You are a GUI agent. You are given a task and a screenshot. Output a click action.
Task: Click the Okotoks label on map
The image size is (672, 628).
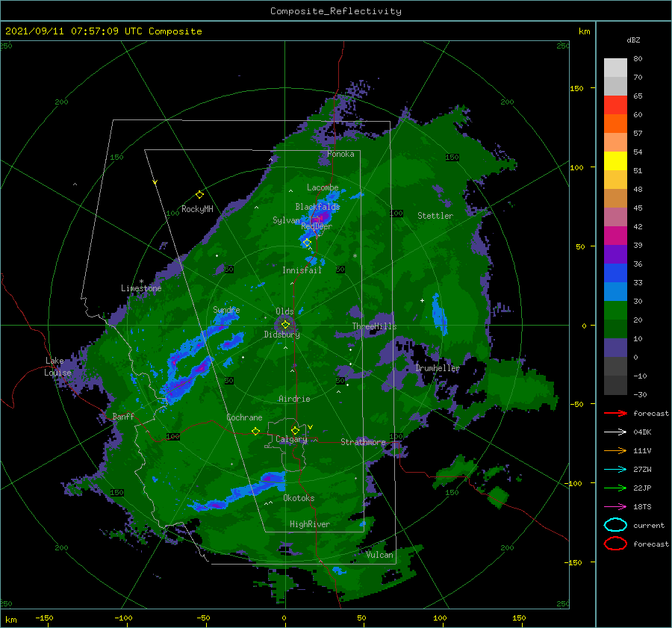pyautogui.click(x=299, y=498)
